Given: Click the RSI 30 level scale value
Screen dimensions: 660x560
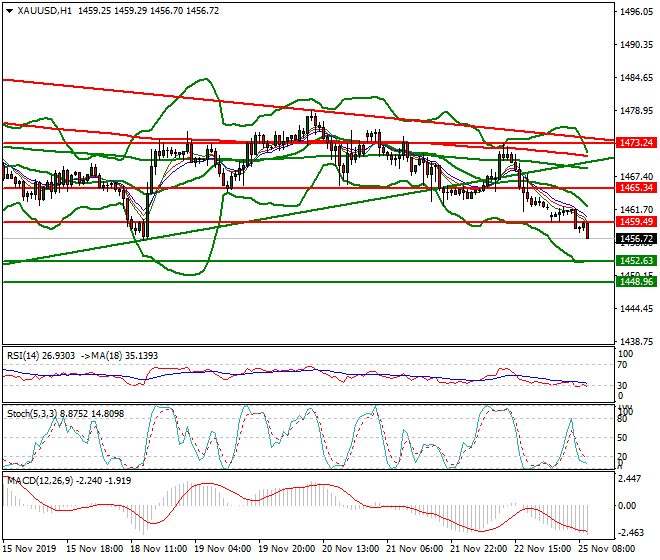Looking at the screenshot, I should tap(622, 386).
